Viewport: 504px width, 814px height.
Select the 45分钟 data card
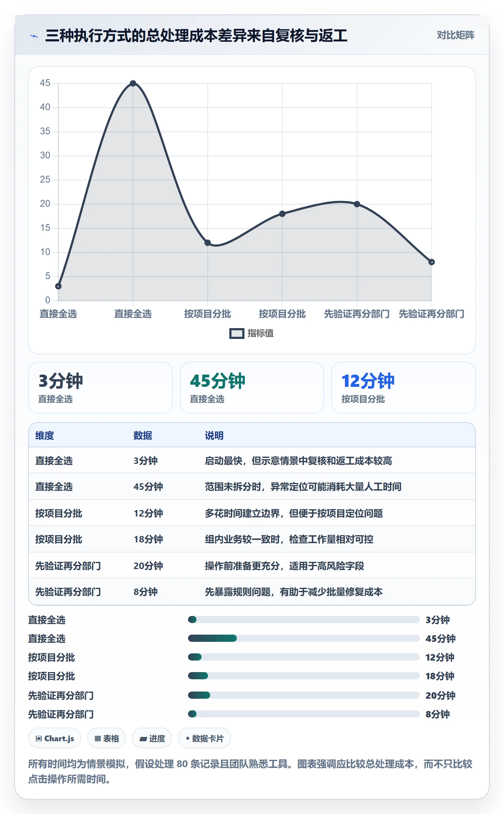point(252,388)
